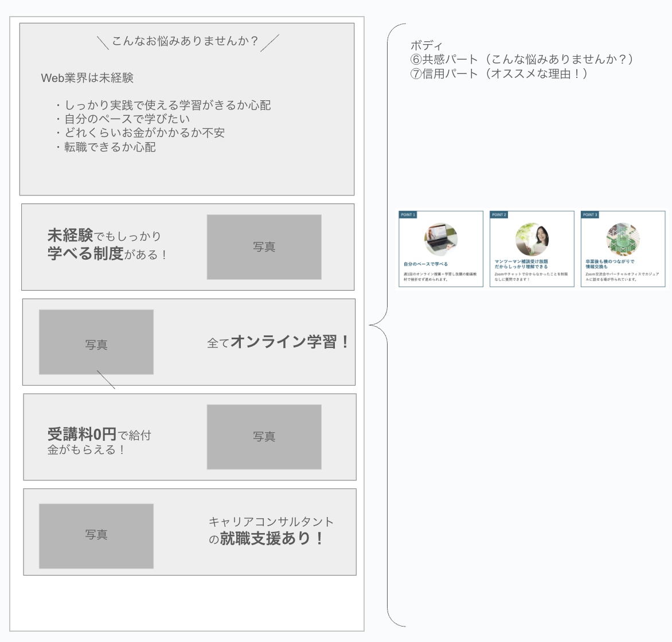Viewport: 672px width, 642px height.
Task: Select the '⑦信用パート' annotation line
Action: click(x=499, y=74)
